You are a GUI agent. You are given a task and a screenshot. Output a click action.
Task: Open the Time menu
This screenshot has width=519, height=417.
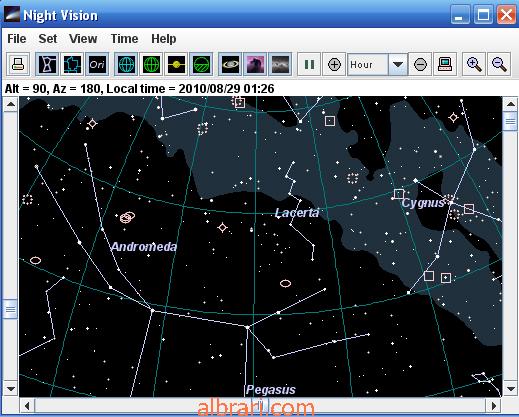tap(124, 39)
